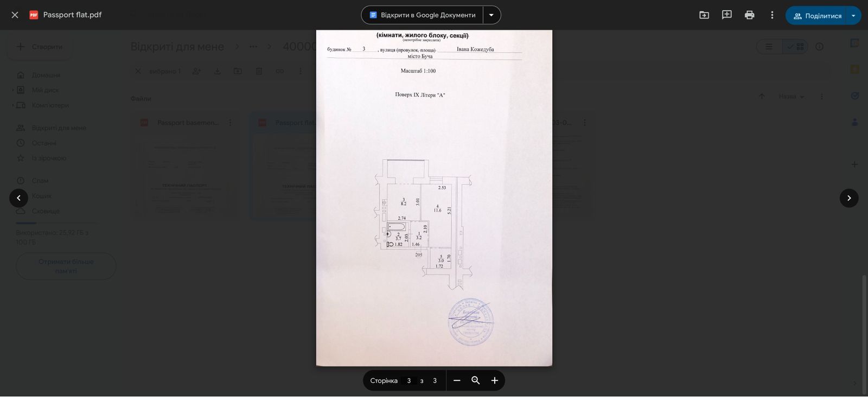
Task: Reverse the sort direction arrow
Action: [762, 97]
